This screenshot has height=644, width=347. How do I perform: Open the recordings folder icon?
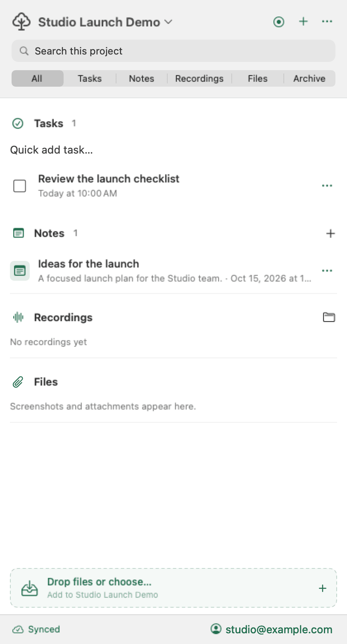(x=329, y=317)
